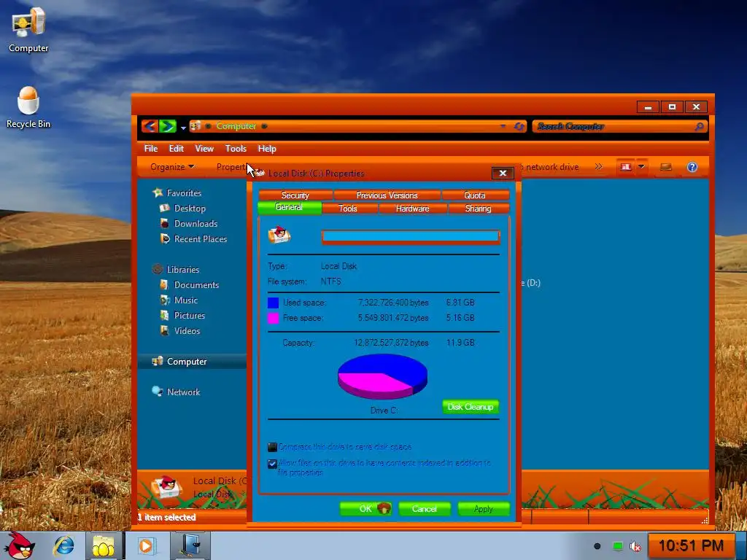Click the green Forward arrow in Explorer
This screenshot has width=747, height=560.
pos(168,126)
